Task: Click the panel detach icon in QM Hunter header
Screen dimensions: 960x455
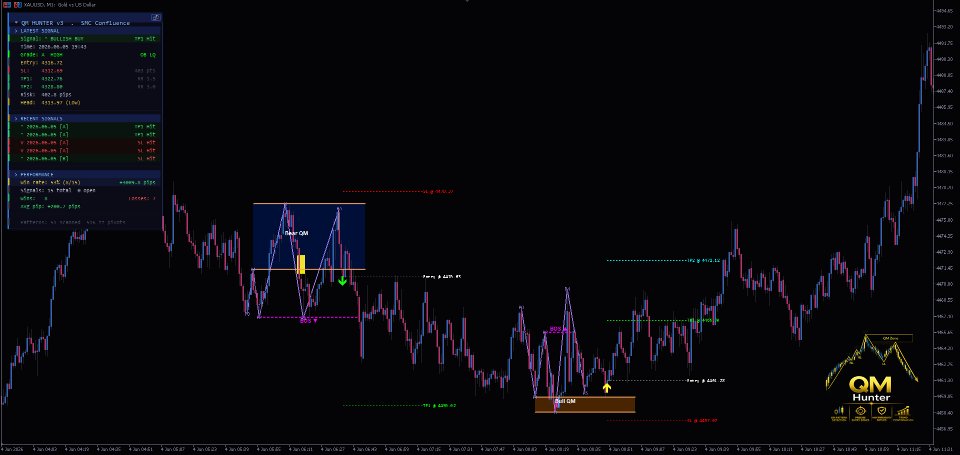Action: 156,17
